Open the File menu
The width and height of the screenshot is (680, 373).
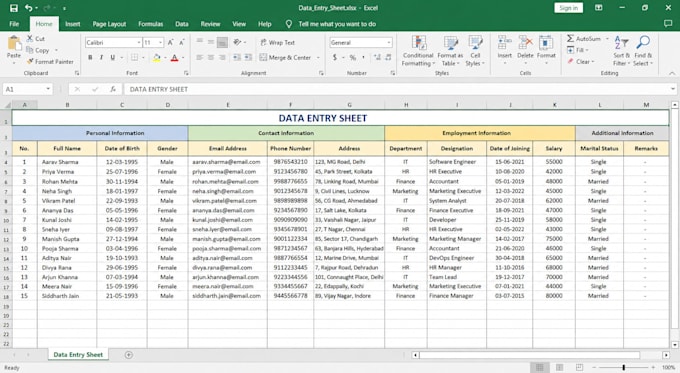(x=14, y=24)
